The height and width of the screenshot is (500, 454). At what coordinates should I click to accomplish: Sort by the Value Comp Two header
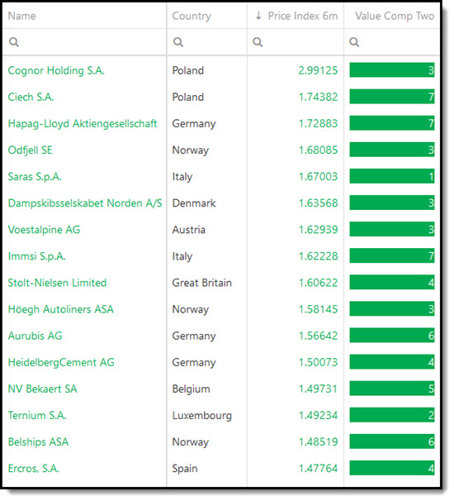(395, 16)
